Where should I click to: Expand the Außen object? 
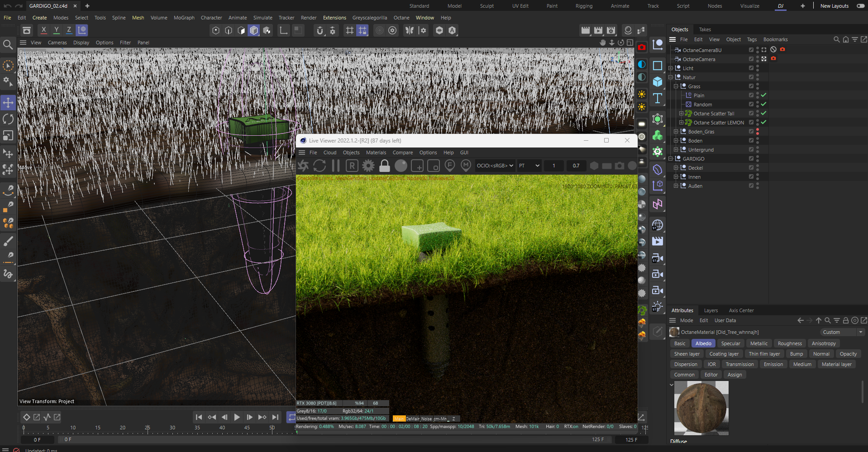(x=676, y=186)
